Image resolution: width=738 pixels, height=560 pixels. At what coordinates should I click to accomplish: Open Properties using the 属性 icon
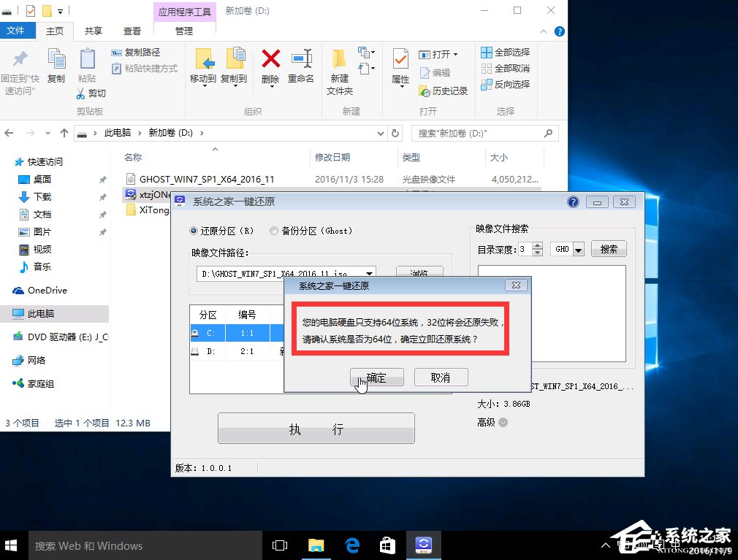pyautogui.click(x=399, y=62)
